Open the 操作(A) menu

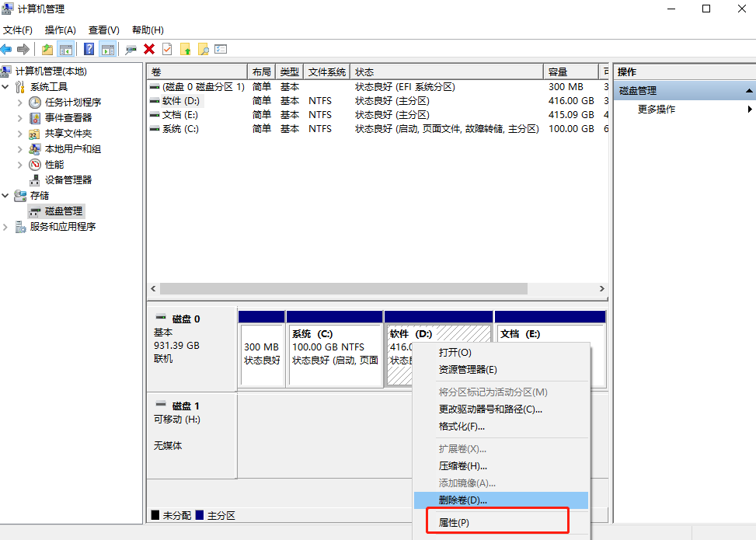click(x=59, y=30)
